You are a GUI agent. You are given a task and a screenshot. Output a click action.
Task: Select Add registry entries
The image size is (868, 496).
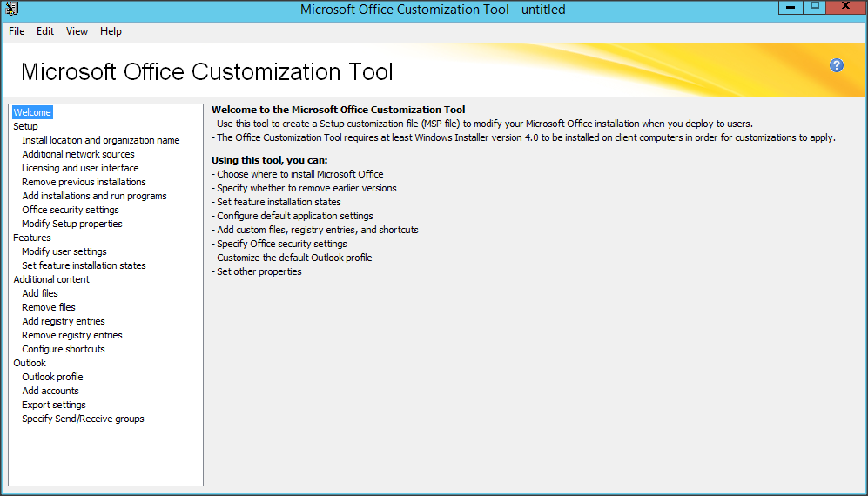pos(64,321)
